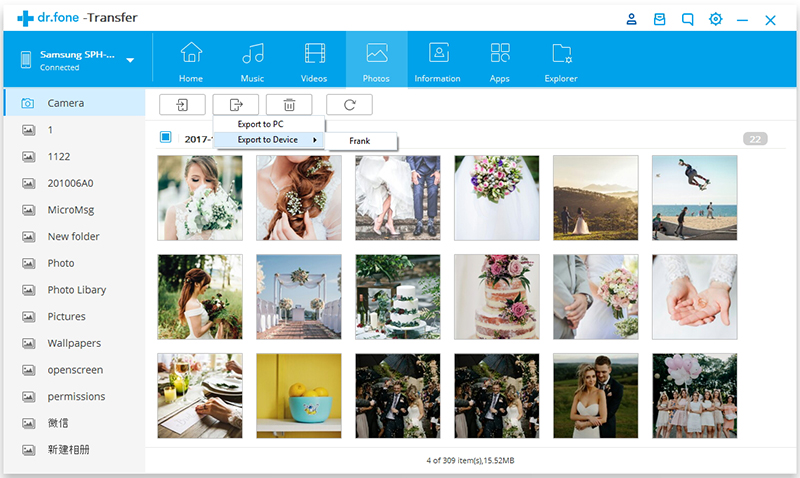Click the album icon beside Wallpapers
The height and width of the screenshot is (478, 800).
coord(29,343)
